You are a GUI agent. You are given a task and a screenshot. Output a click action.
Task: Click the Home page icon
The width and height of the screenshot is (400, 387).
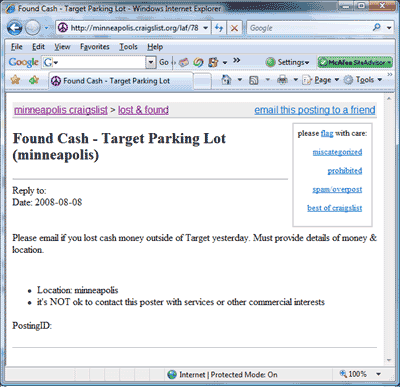pyautogui.click(x=226, y=80)
